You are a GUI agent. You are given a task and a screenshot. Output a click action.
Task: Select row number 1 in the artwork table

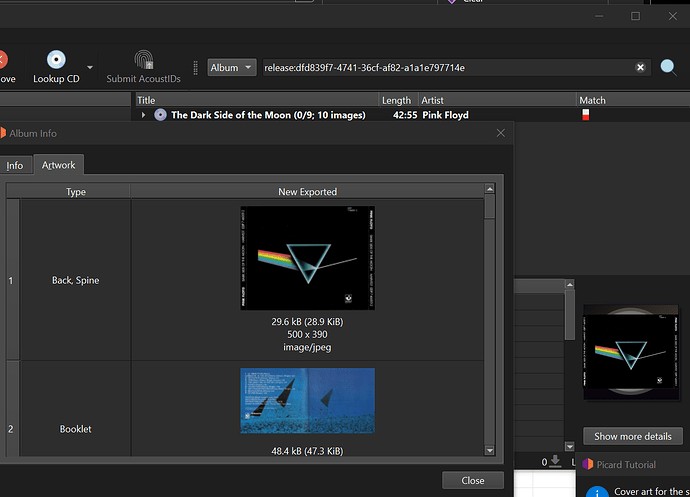coord(12,280)
